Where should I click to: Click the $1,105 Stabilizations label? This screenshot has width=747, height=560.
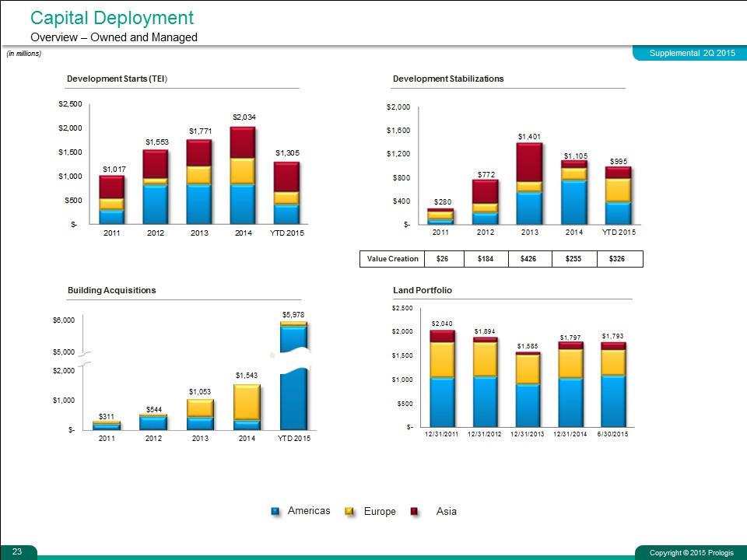576,156
